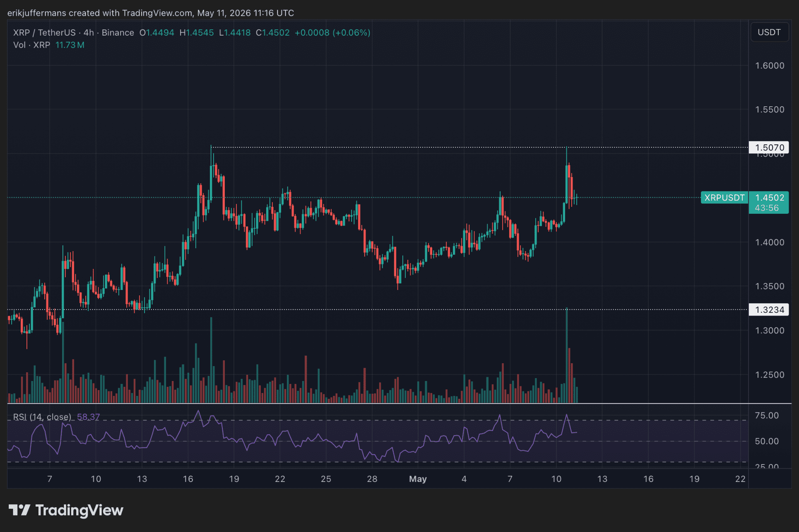Click TradingView.com in the header caption
The image size is (799, 532).
pos(157,13)
